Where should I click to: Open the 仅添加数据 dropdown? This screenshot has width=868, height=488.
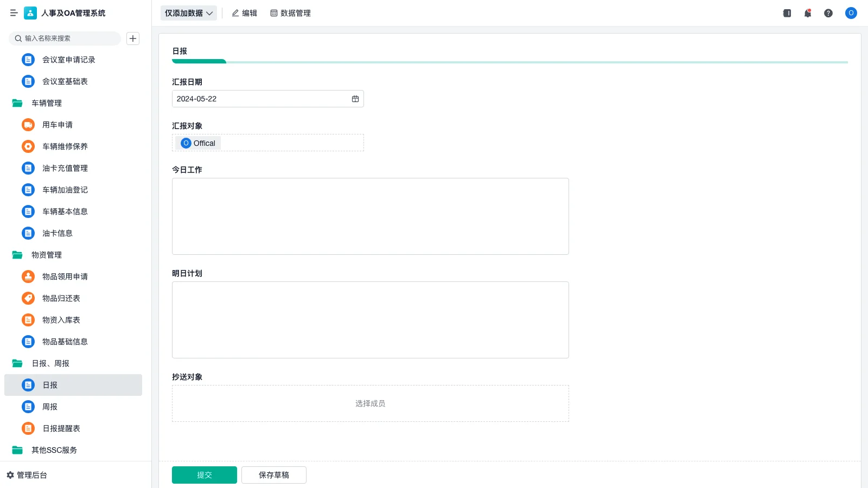point(189,13)
